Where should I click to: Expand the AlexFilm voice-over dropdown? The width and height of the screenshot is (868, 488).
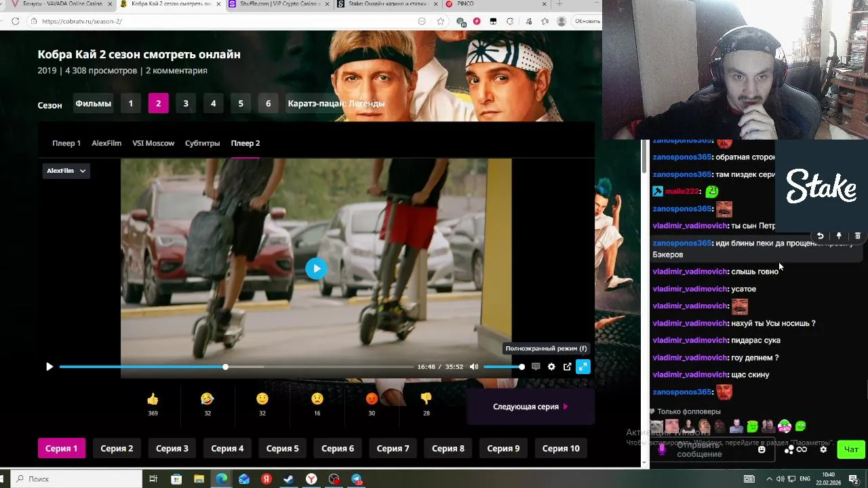(x=66, y=171)
